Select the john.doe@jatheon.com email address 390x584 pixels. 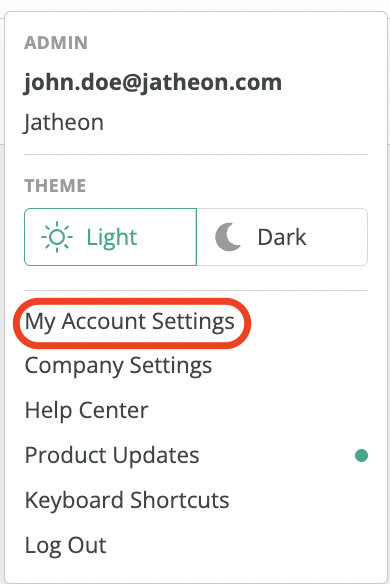click(x=153, y=83)
